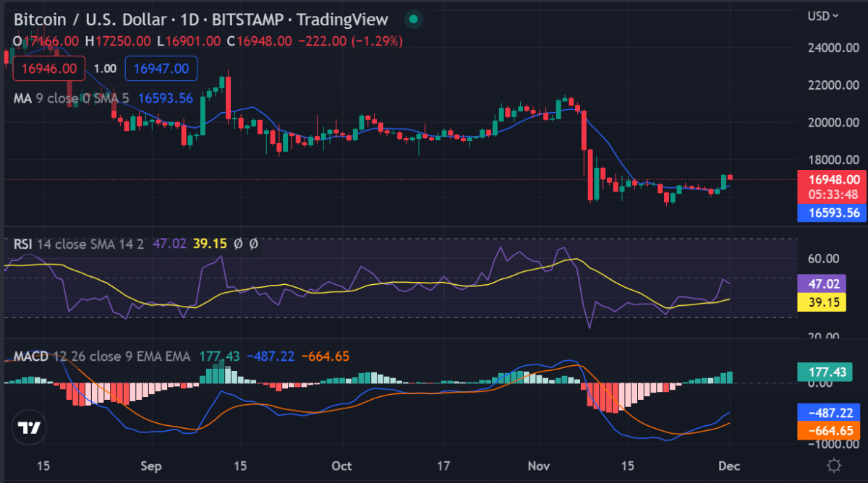
Task: Click the 24000.00 price axis label
Action: point(833,48)
